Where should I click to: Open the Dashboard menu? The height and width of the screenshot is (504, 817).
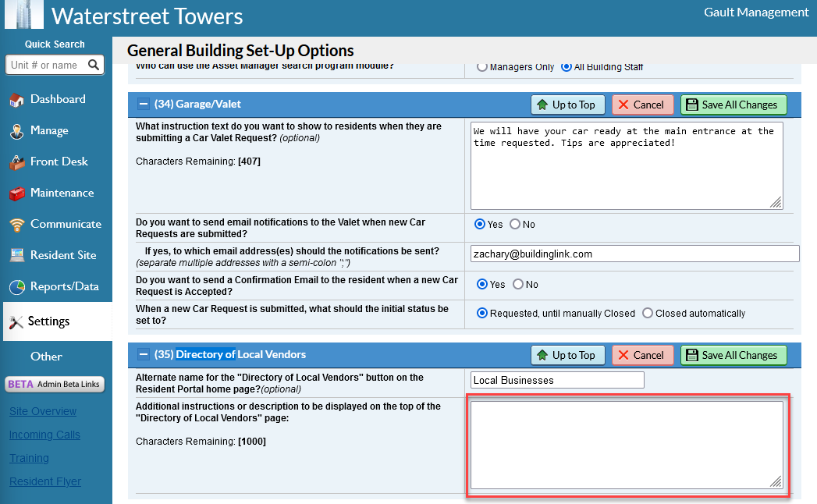point(58,99)
